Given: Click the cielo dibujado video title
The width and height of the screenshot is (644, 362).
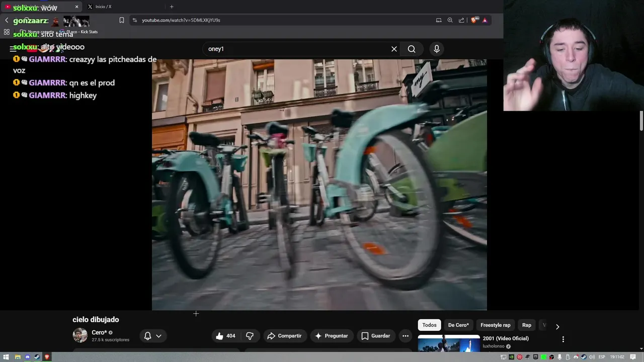Looking at the screenshot, I should 96,319.
